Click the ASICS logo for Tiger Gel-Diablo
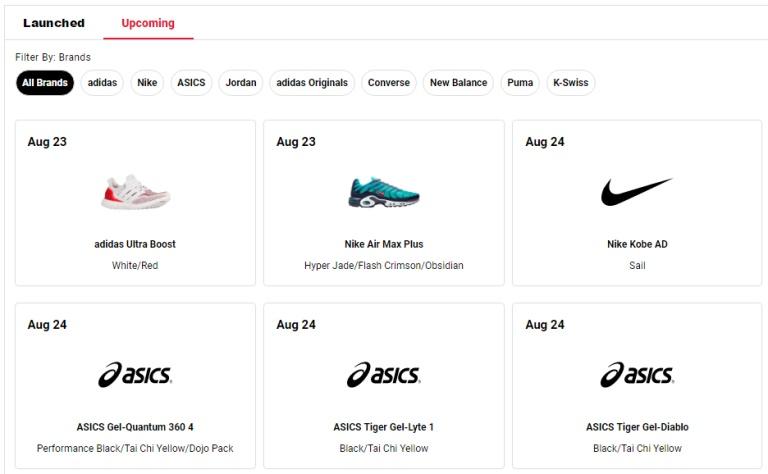Image resolution: width=768 pixels, height=474 pixels. click(x=637, y=375)
